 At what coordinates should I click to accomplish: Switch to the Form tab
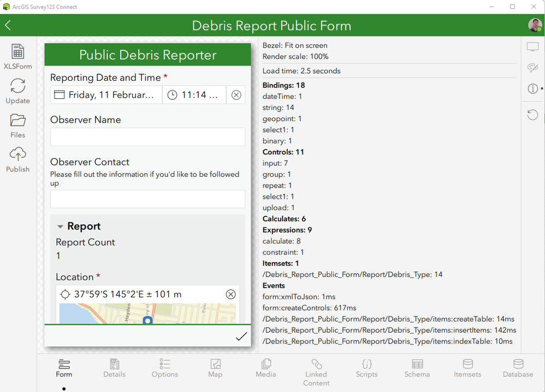[64, 369]
